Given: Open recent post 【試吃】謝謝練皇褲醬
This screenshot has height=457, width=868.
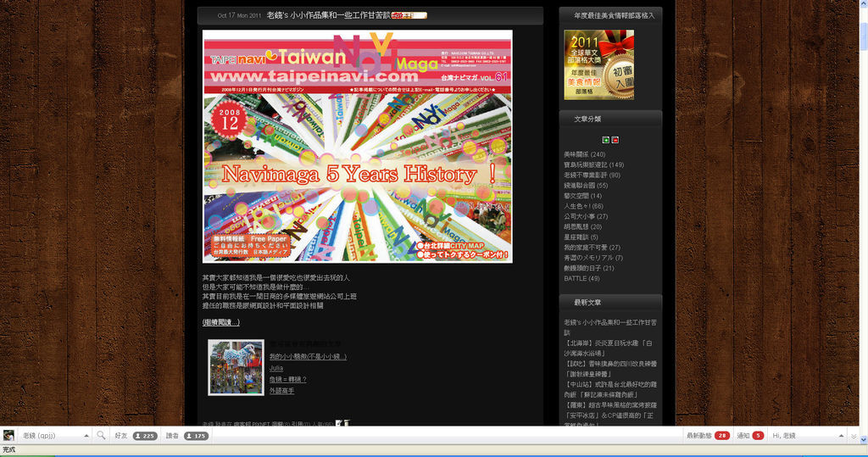Looking at the screenshot, I should click(610, 369).
